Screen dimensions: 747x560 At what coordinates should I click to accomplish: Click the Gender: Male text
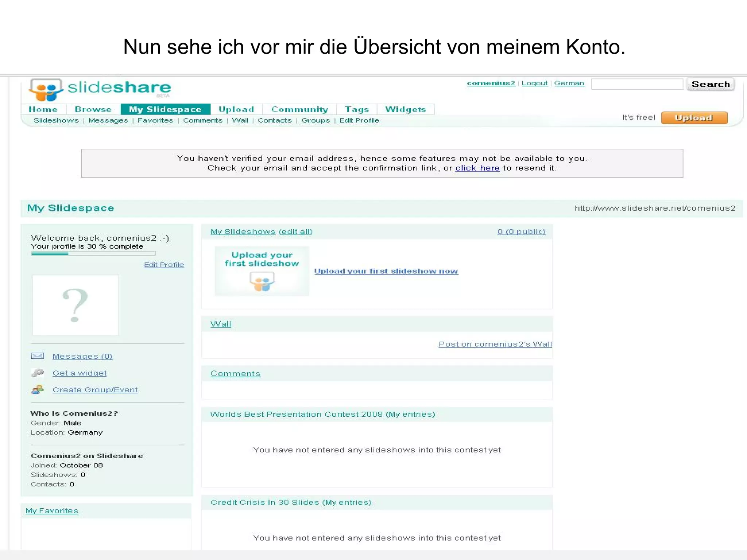[56, 423]
